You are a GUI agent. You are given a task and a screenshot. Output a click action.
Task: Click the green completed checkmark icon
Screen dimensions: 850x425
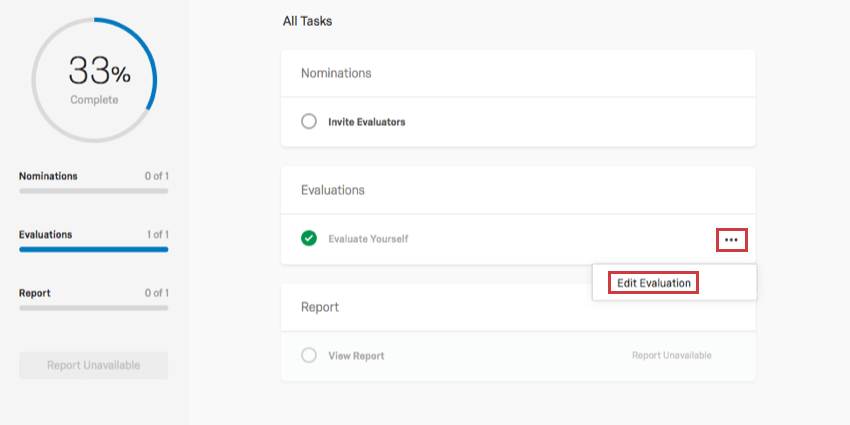309,239
